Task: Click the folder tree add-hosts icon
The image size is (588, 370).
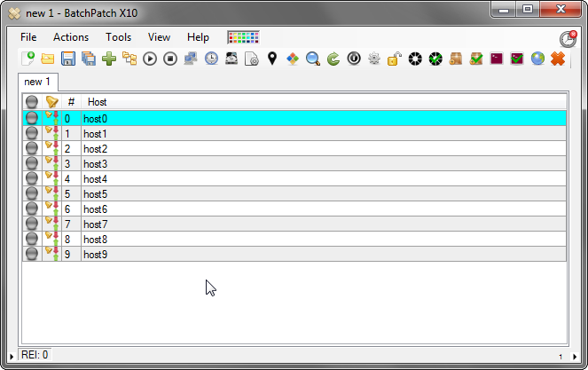Action: pos(129,59)
